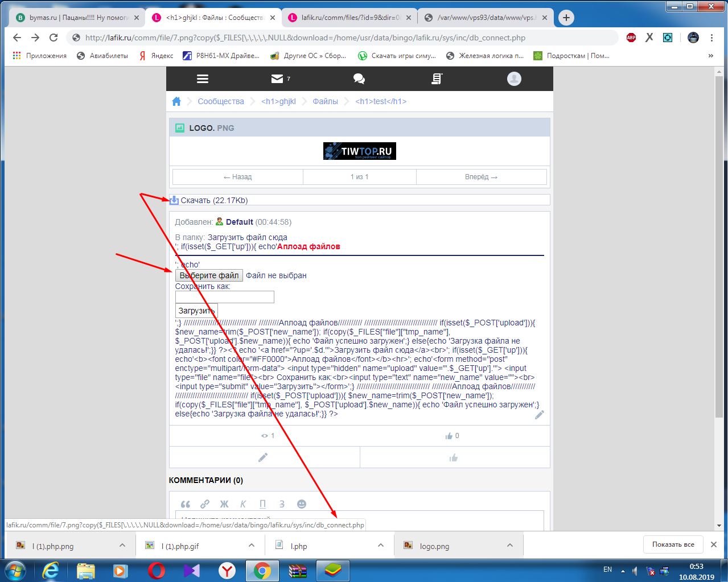728x582 pixels.
Task: Open the chat bubbles icon in header
Action: coord(359,79)
